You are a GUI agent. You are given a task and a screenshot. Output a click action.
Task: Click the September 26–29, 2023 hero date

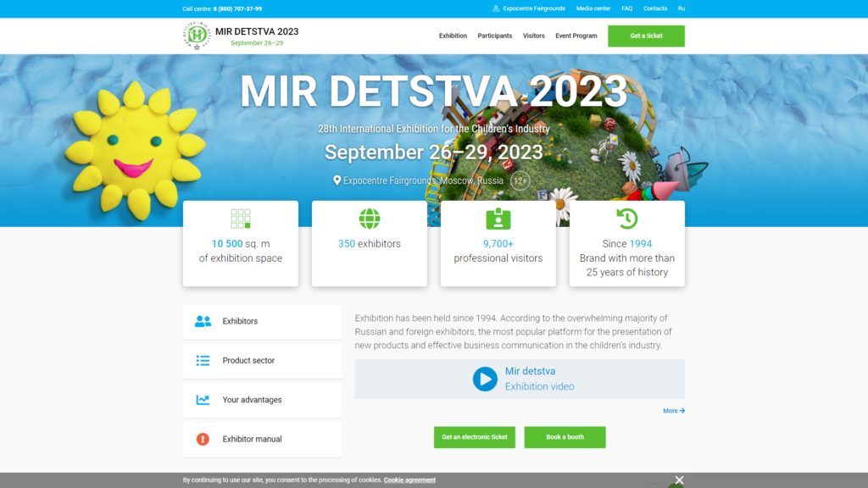433,152
